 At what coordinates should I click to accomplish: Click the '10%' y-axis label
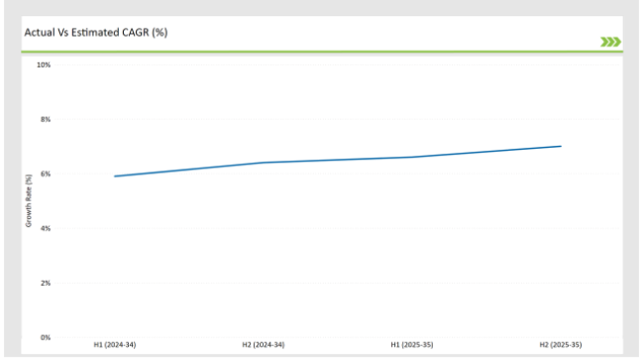click(44, 64)
